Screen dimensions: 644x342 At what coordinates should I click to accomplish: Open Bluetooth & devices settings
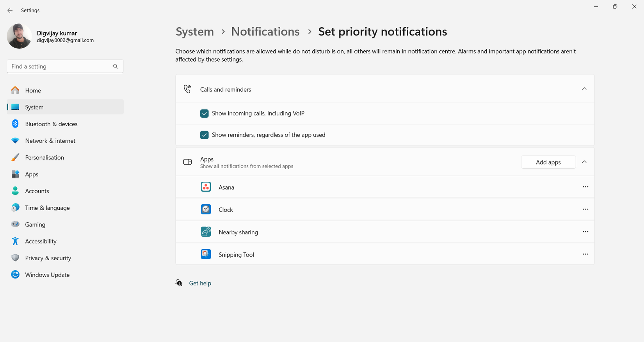pyautogui.click(x=51, y=124)
